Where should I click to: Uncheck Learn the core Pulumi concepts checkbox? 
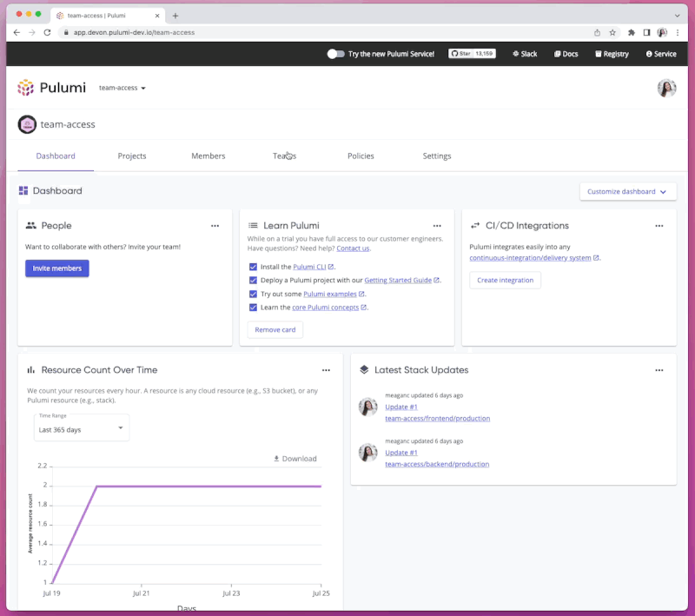click(253, 307)
